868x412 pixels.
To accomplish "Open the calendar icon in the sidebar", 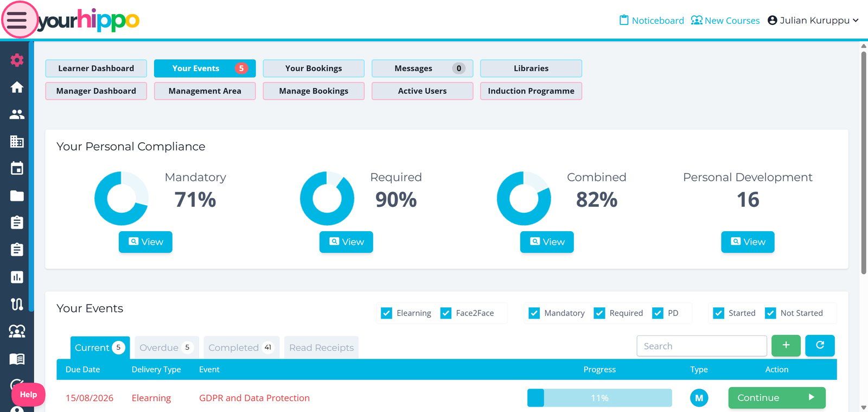I will coord(17,168).
